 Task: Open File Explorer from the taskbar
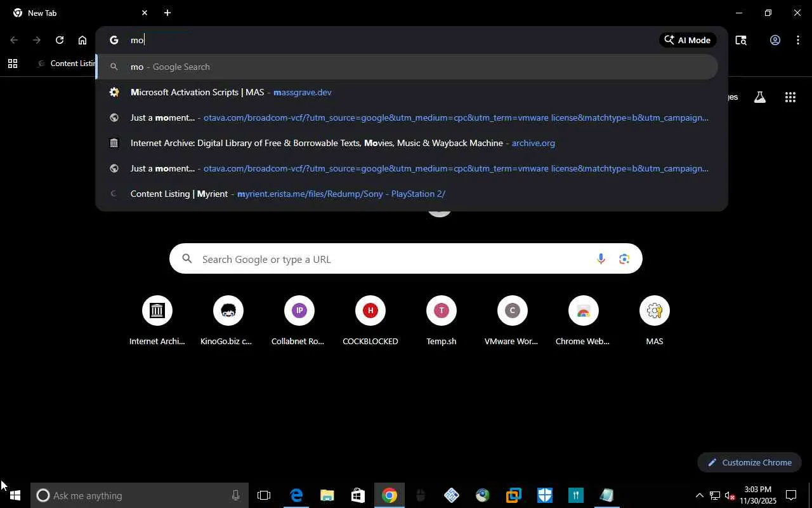[327, 495]
